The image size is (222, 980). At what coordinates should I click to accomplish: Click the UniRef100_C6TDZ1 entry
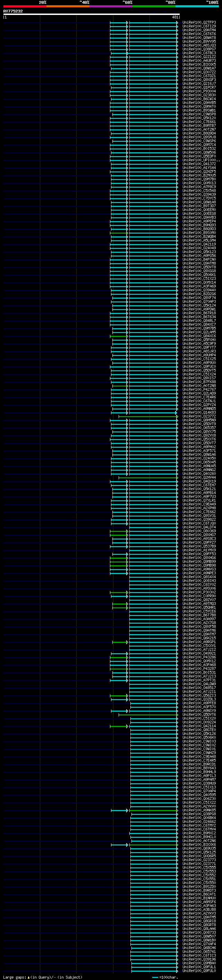[x=199, y=76]
